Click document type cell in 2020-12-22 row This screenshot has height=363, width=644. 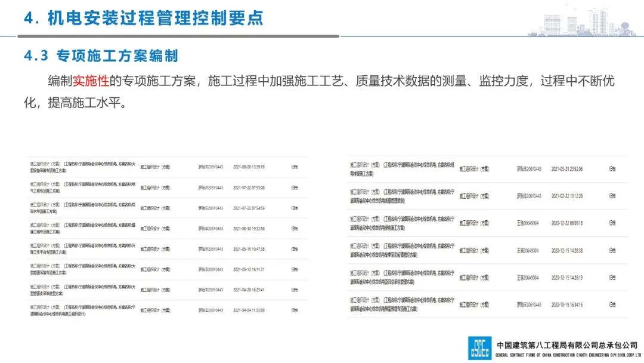474,223
